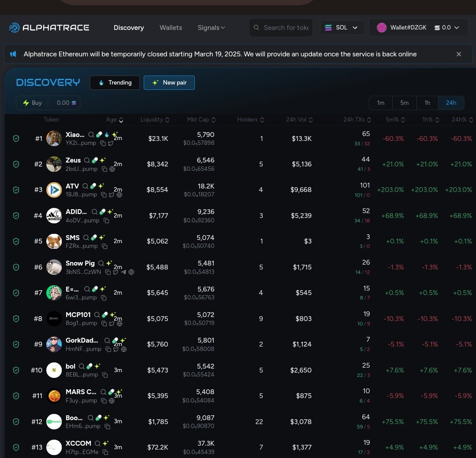Sort by the Liquidity column

[155, 120]
